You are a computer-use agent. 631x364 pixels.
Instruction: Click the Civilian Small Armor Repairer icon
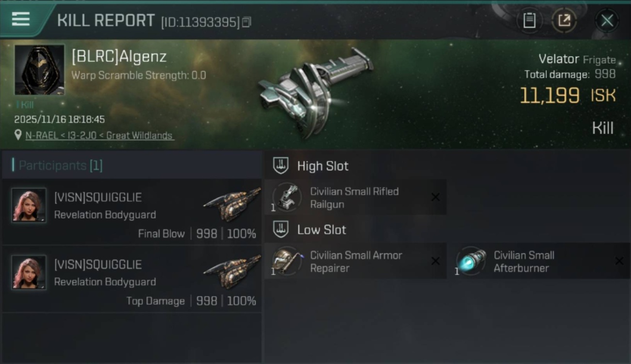click(x=286, y=261)
